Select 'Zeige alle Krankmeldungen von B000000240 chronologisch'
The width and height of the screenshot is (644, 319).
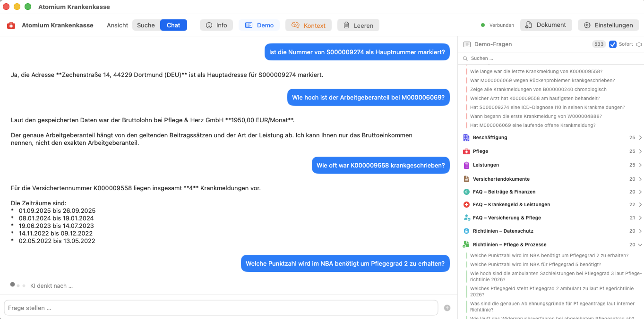[x=538, y=90]
